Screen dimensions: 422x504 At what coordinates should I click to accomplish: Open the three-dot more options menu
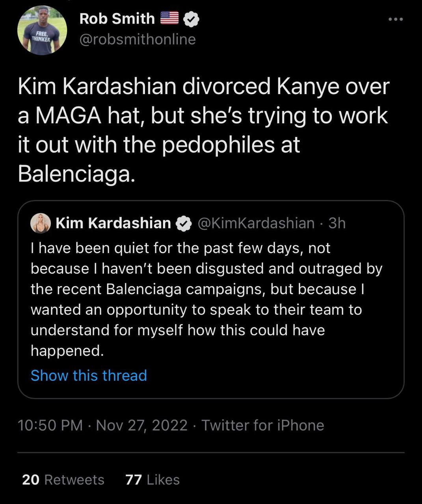click(x=395, y=19)
